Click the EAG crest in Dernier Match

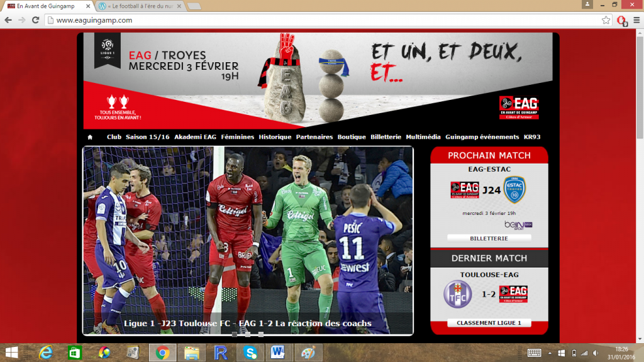[x=513, y=294]
